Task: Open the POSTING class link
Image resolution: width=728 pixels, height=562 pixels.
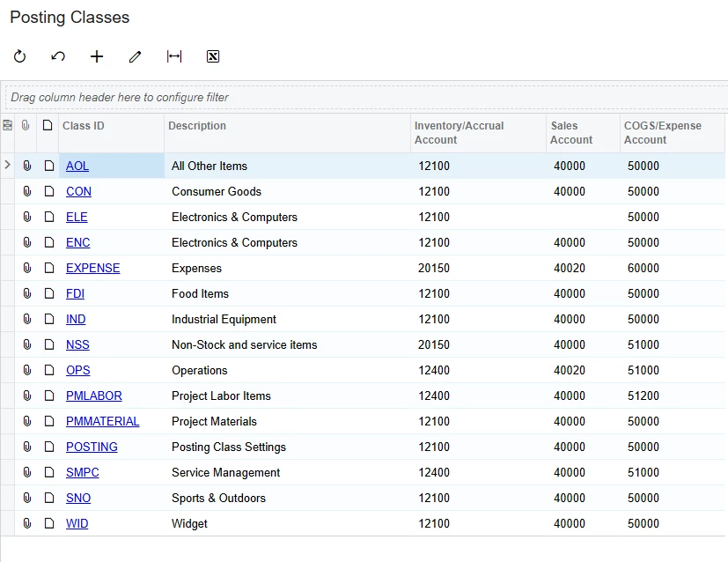Action: pos(92,447)
